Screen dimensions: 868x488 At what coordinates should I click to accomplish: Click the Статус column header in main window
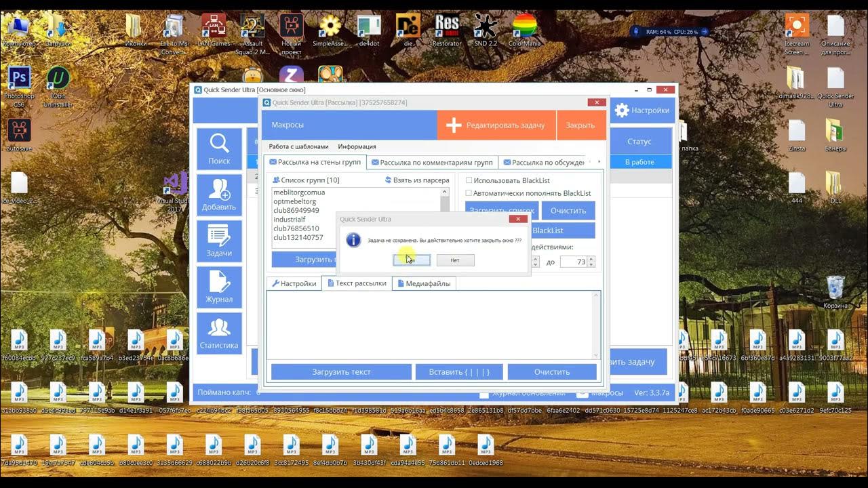639,142
